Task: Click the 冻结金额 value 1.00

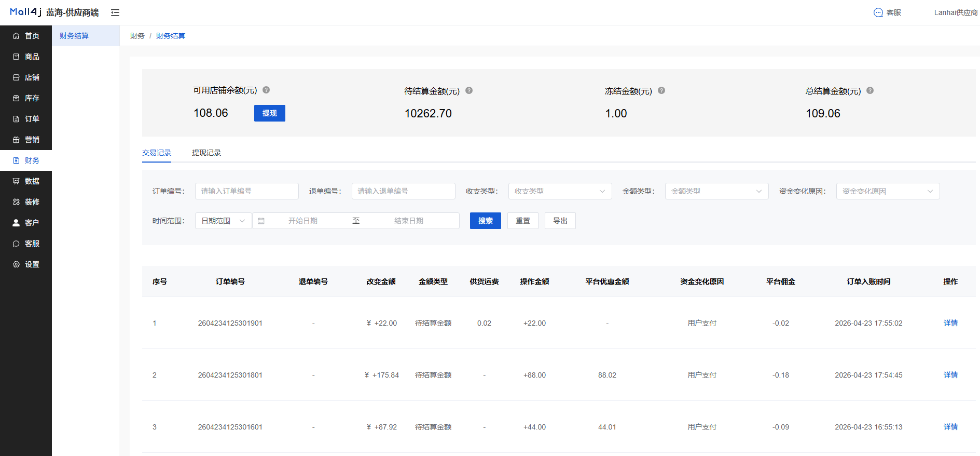Action: pos(616,113)
